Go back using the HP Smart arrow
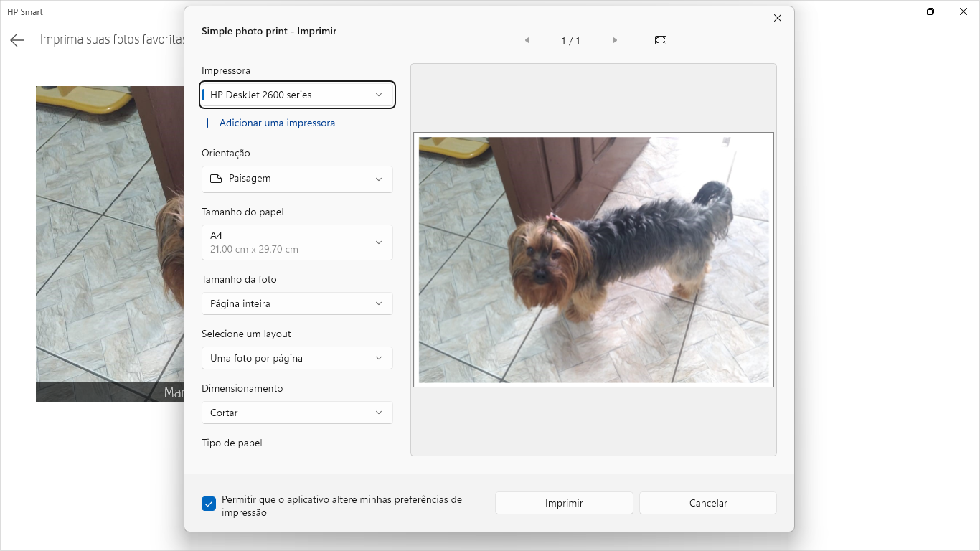The image size is (980, 551). [18, 40]
